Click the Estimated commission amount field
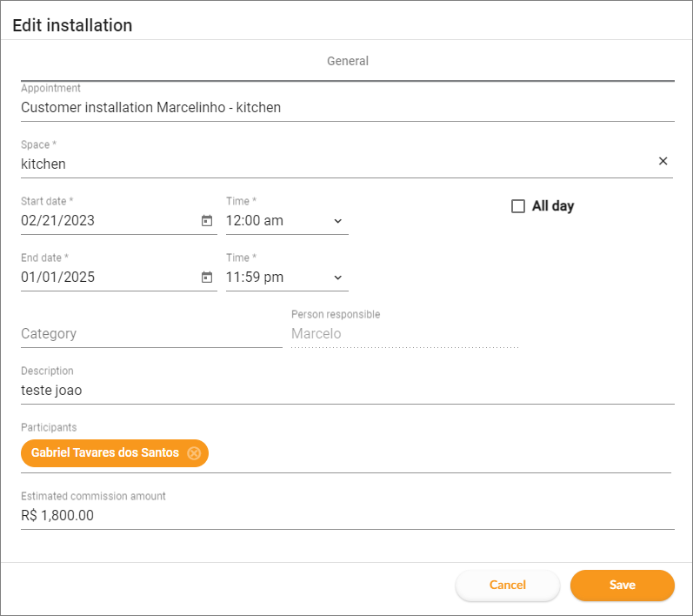Viewport: 693px width, 616px height. [346, 516]
